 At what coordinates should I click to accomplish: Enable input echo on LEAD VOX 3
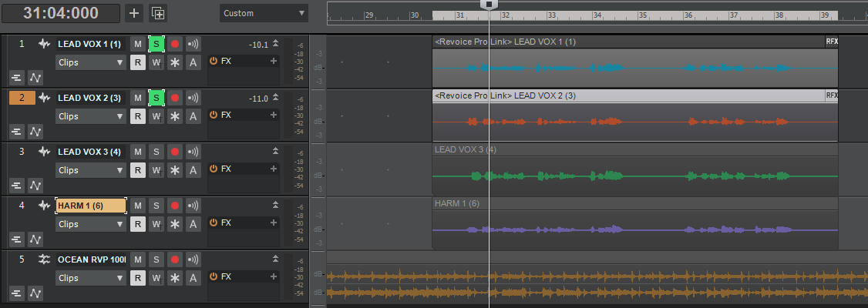pyautogui.click(x=193, y=152)
